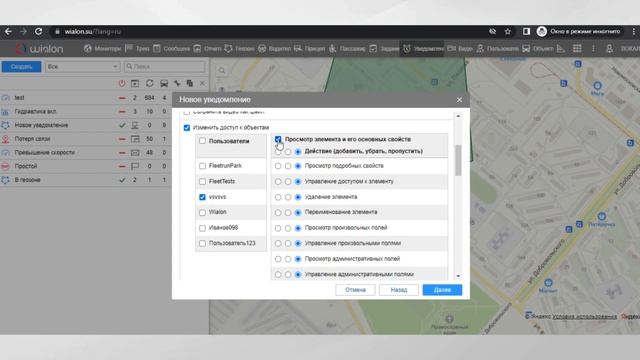Select the Уведомления tab
Screen dimensions: 640x360
423,49
